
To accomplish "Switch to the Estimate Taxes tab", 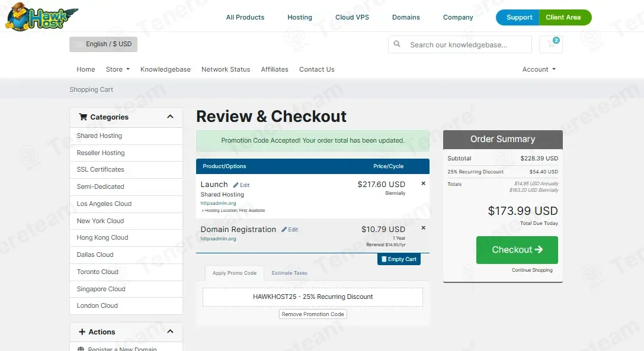I will pyautogui.click(x=290, y=273).
